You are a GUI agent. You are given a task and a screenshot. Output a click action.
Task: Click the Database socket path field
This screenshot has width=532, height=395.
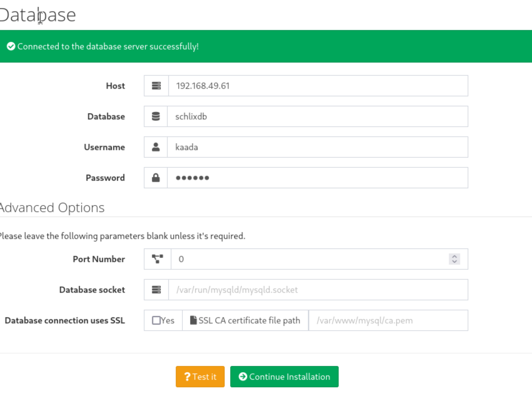point(317,289)
